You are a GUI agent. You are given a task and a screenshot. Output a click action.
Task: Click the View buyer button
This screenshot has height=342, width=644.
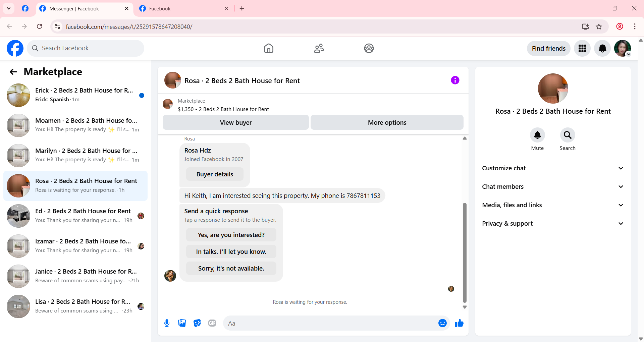pyautogui.click(x=236, y=122)
